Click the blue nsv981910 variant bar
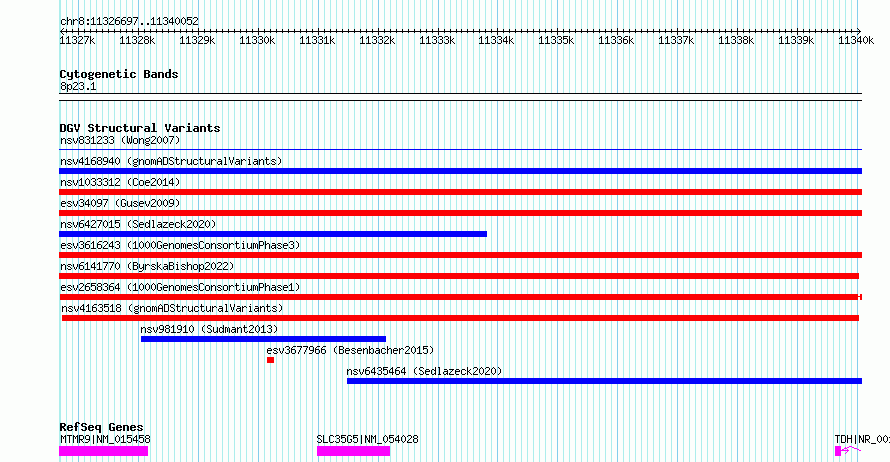 point(263,339)
